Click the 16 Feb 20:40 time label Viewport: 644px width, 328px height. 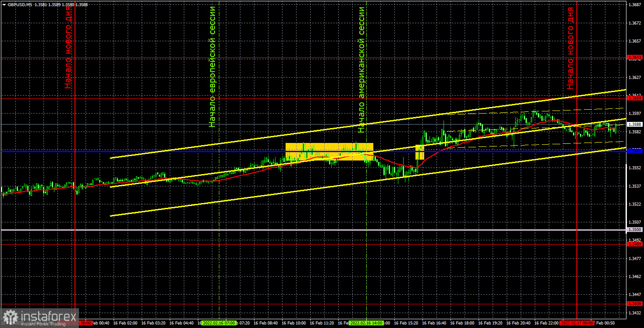pyautogui.click(x=518, y=323)
